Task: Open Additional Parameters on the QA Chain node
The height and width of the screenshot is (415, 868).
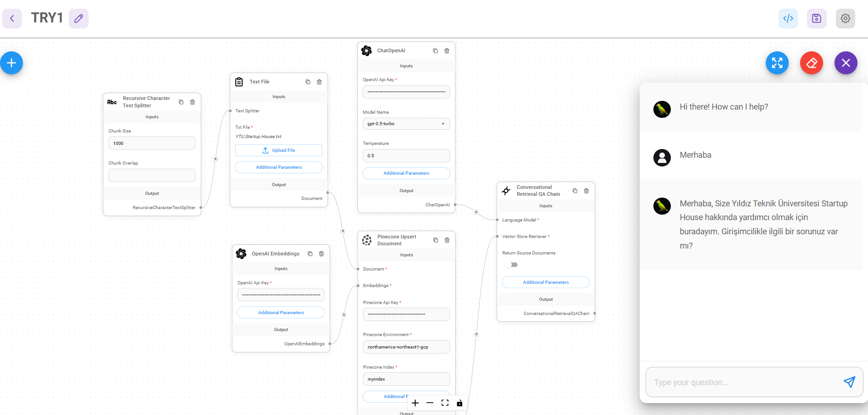Action: (546, 282)
